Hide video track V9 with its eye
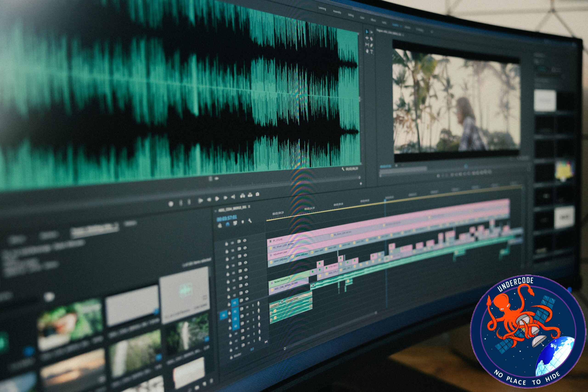 245,241
